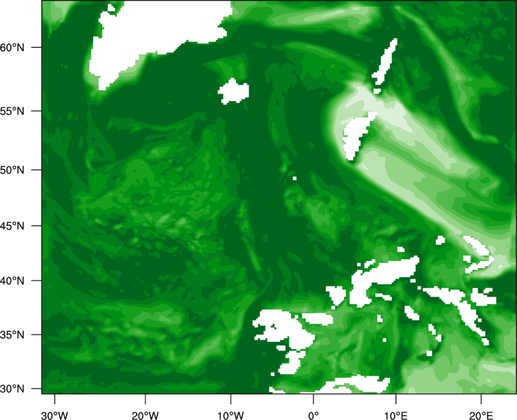
Task: Click the 35°N latitude label
Action: (12, 335)
